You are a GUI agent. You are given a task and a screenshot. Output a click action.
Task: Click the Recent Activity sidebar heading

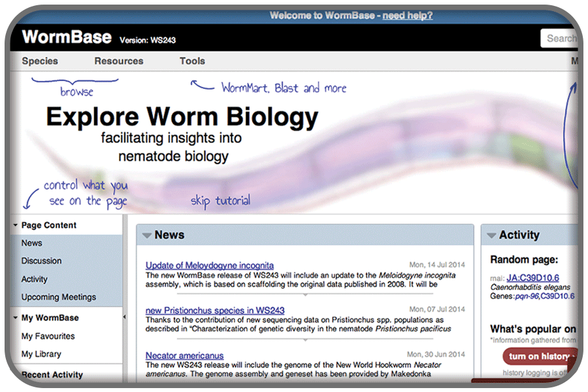52,375
